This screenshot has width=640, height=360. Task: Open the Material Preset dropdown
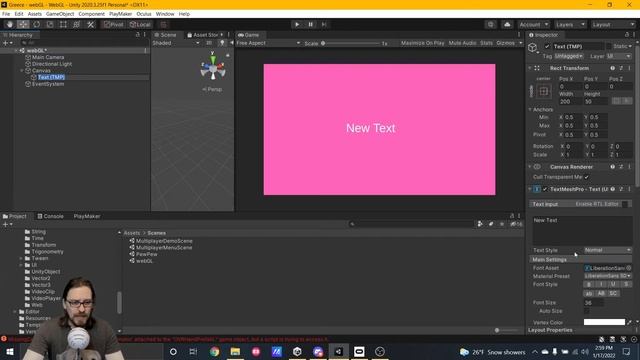[x=607, y=276]
